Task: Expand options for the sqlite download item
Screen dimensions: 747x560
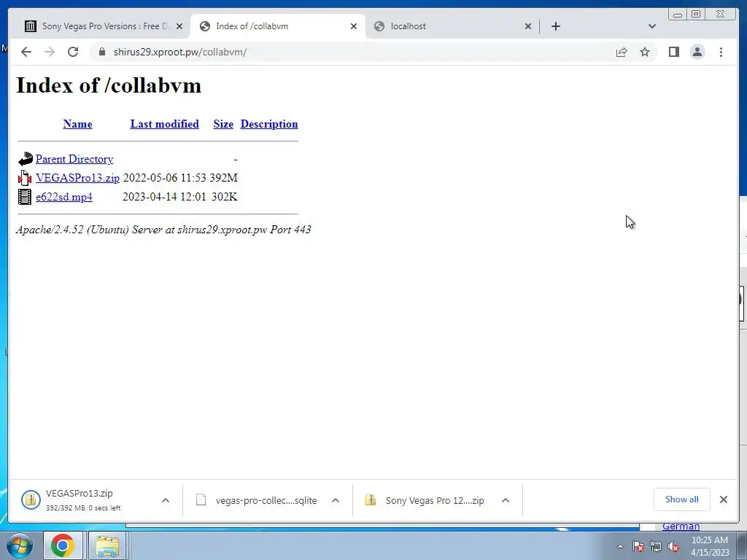Action: click(336, 500)
